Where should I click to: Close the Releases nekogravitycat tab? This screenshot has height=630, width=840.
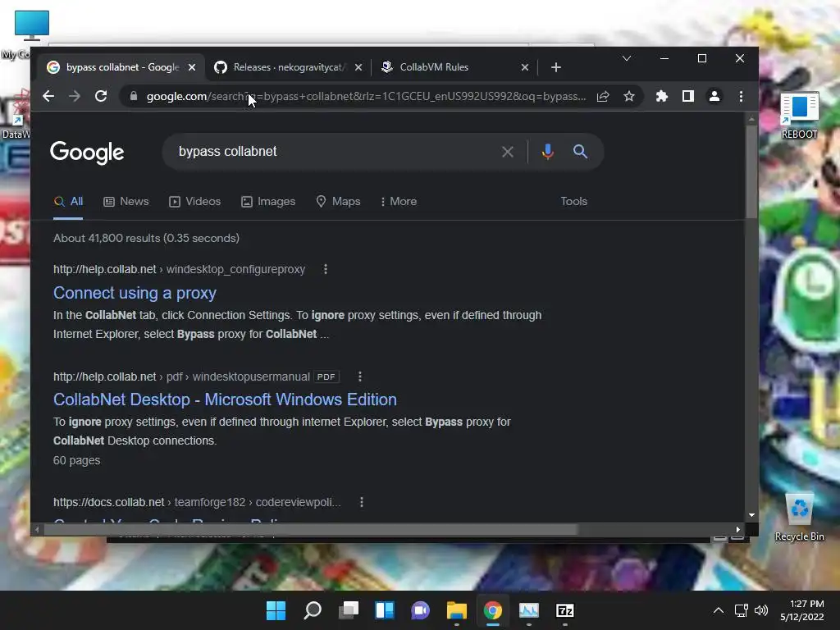[358, 67]
